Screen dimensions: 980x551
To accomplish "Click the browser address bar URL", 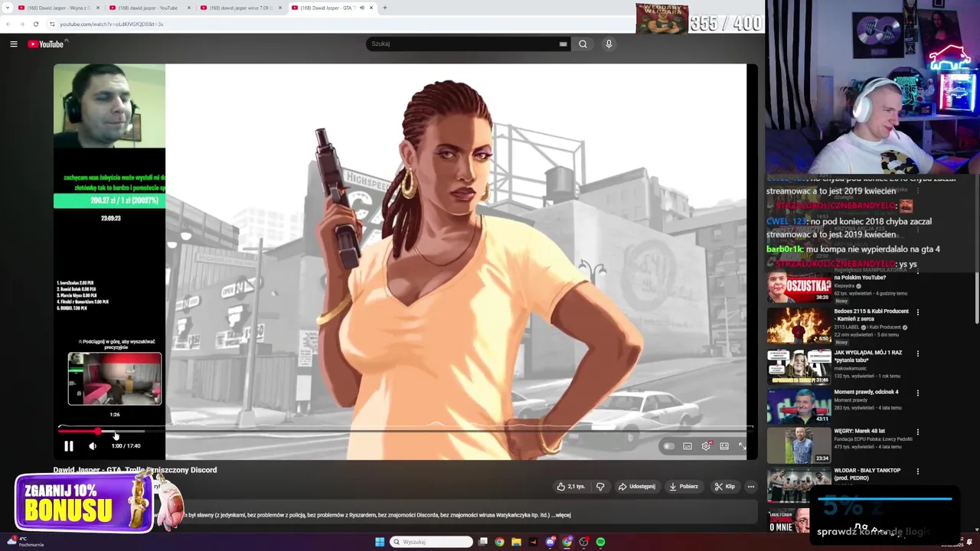I will 111,24.
